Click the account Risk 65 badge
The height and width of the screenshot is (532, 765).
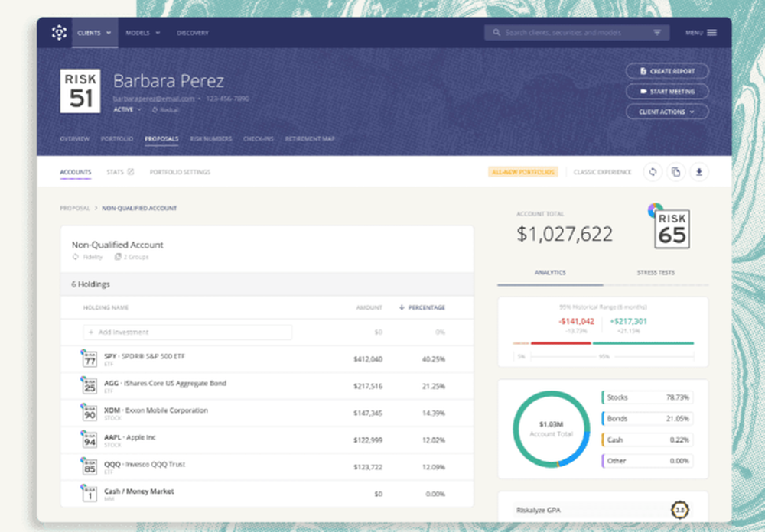[x=672, y=229]
